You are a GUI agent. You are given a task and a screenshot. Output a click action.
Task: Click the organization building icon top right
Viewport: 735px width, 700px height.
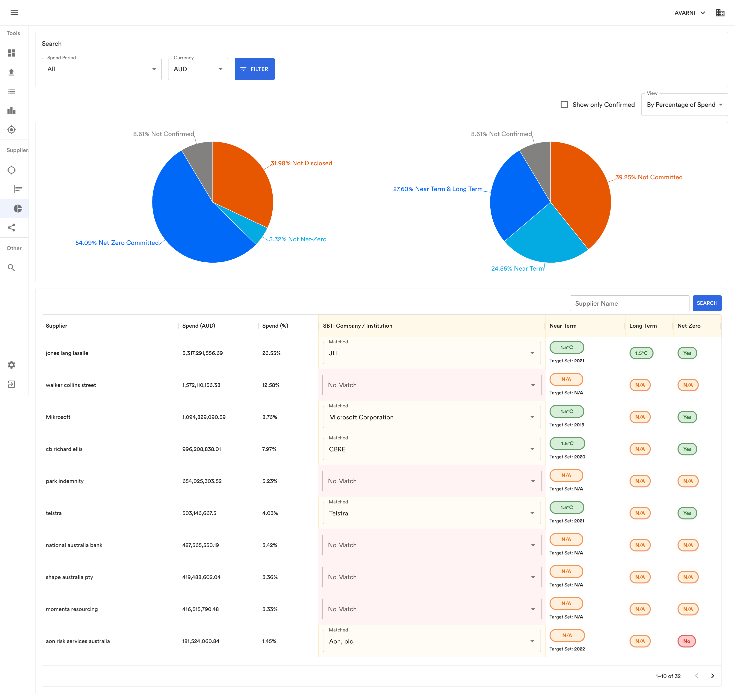click(720, 13)
